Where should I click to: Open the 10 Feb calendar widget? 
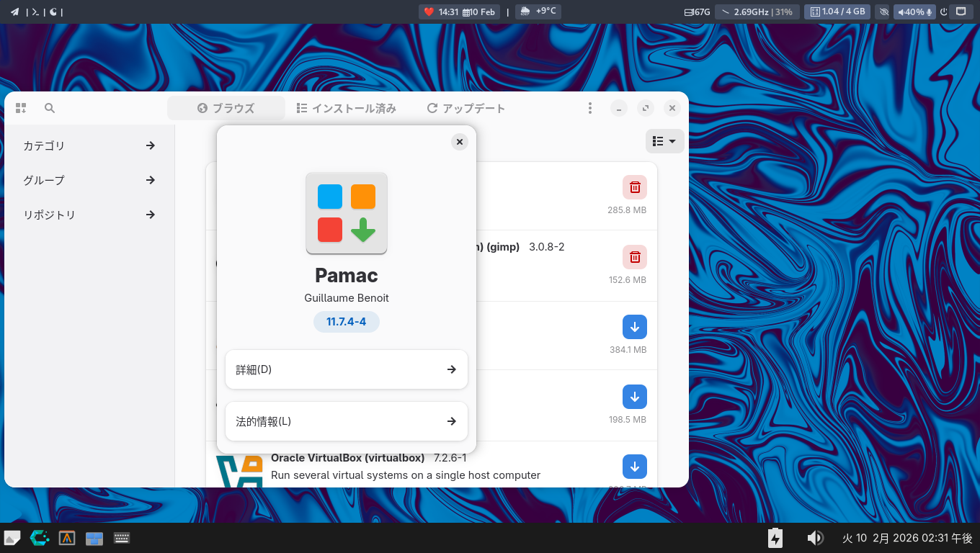(479, 12)
